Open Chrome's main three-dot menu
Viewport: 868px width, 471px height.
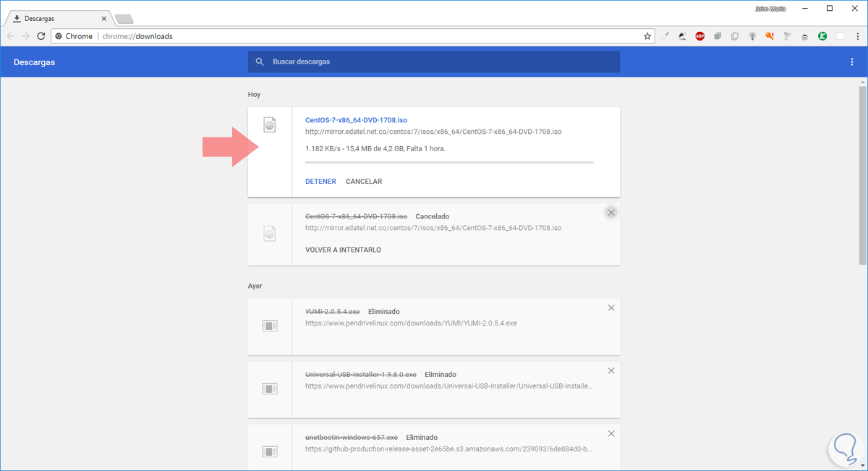(857, 35)
